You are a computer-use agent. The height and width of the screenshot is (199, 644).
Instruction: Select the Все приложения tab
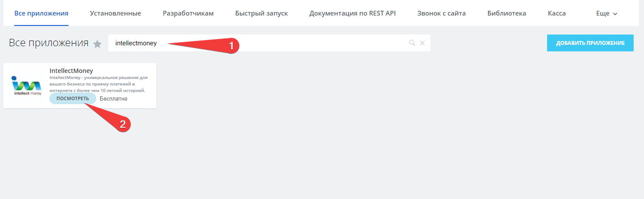point(41,13)
